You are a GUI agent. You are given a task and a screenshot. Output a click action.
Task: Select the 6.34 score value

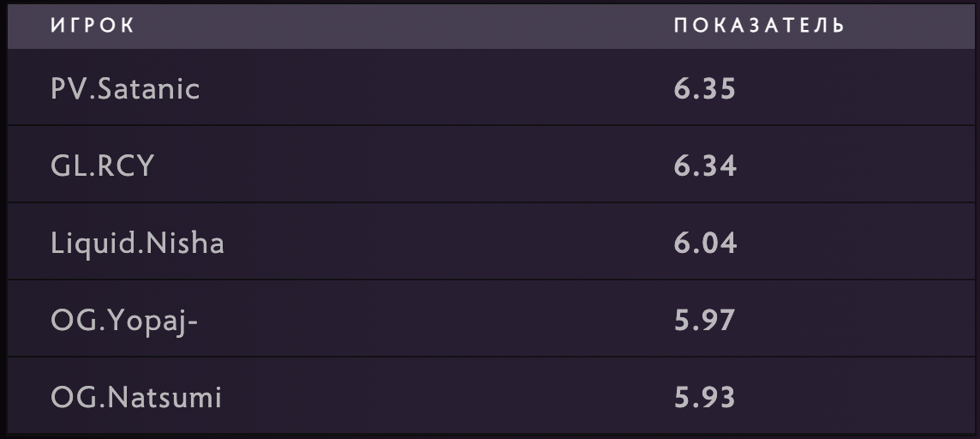pos(704,165)
